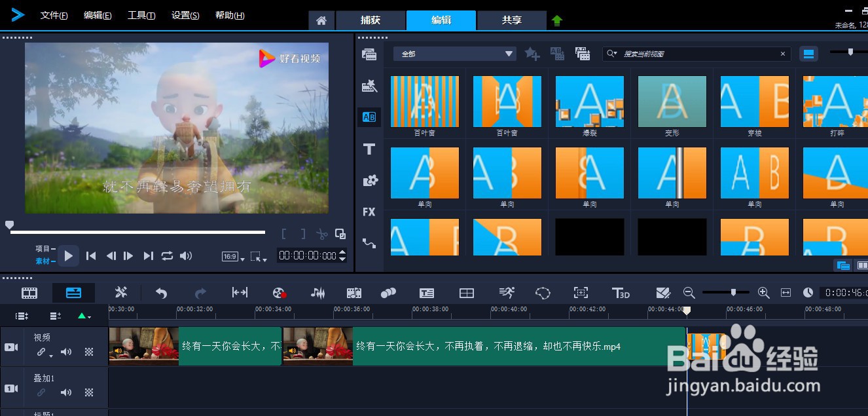
Task: Open the 编辑(E) menu
Action: pyautogui.click(x=97, y=15)
